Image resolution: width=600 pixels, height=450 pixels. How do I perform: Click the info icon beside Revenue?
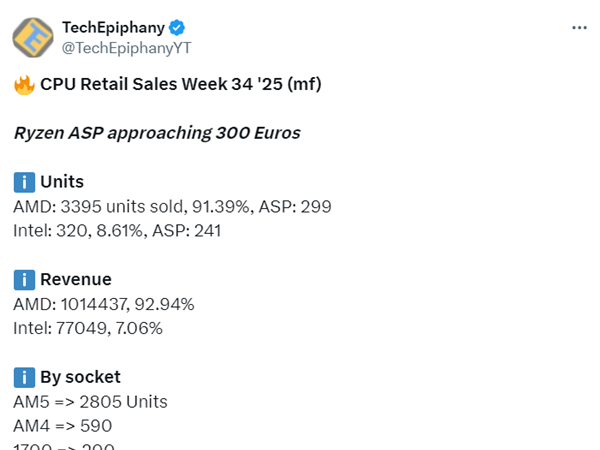[24, 280]
